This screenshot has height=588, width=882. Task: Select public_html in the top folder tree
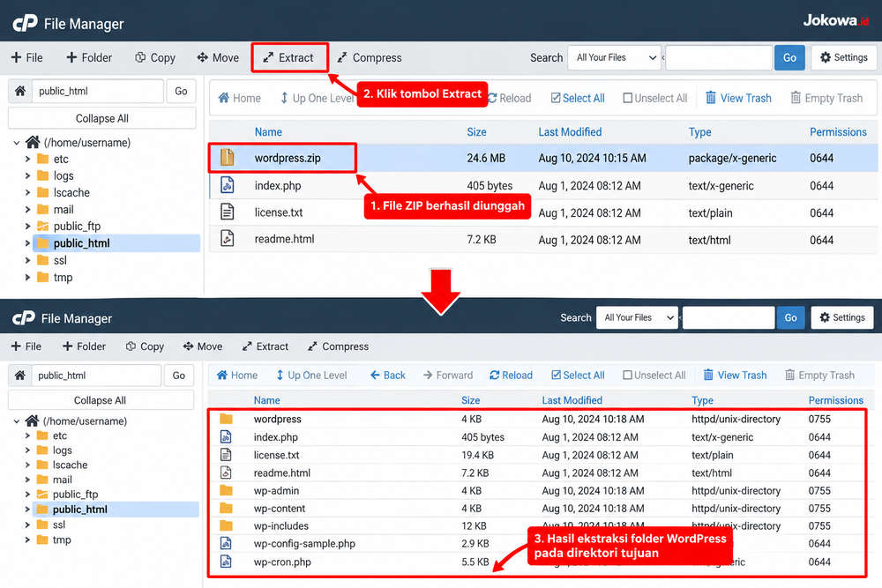[81, 243]
